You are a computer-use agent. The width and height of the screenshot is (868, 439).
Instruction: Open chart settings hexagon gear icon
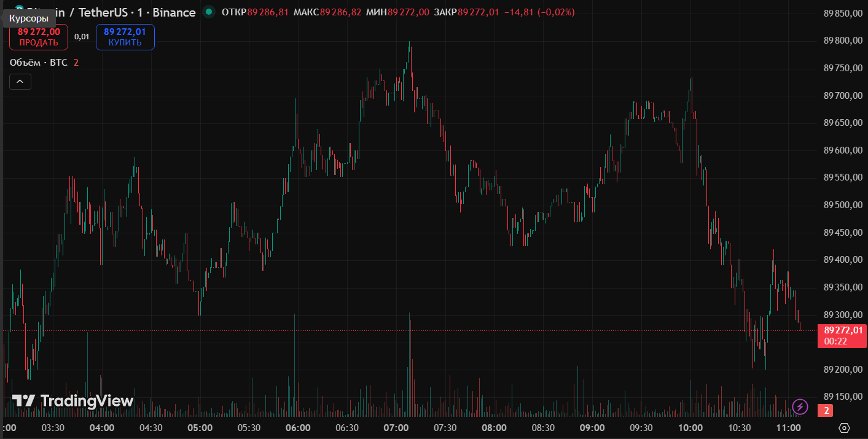coord(844,428)
